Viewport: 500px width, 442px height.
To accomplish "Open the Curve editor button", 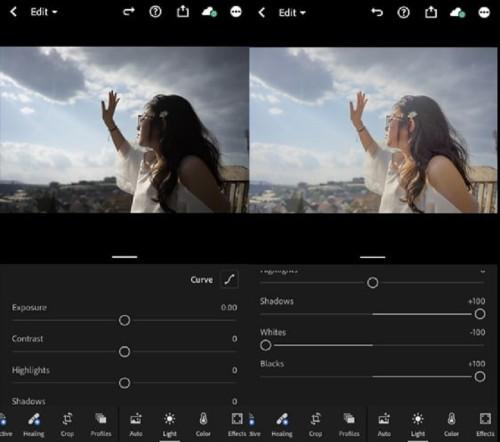I will coord(230,279).
